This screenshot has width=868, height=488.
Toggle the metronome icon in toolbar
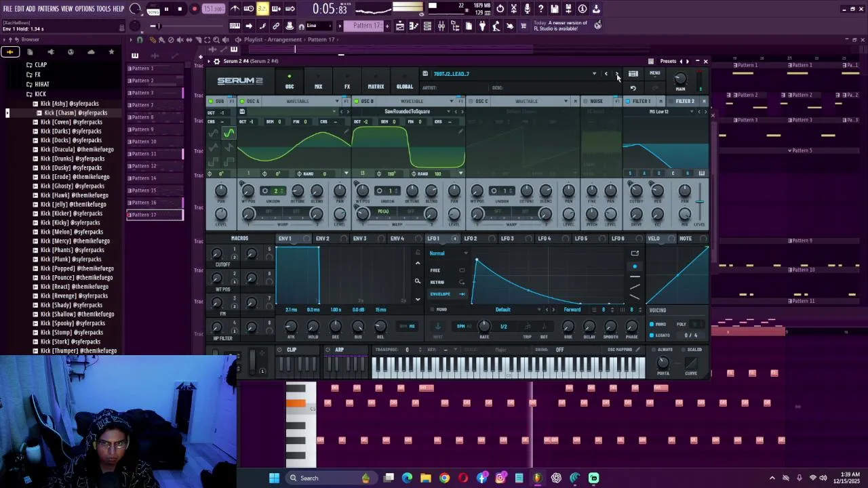pyautogui.click(x=235, y=9)
